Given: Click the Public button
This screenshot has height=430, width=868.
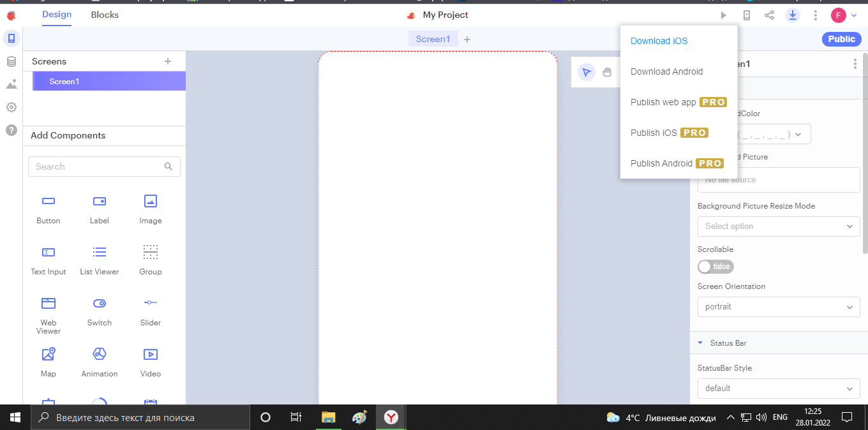Looking at the screenshot, I should tap(841, 39).
